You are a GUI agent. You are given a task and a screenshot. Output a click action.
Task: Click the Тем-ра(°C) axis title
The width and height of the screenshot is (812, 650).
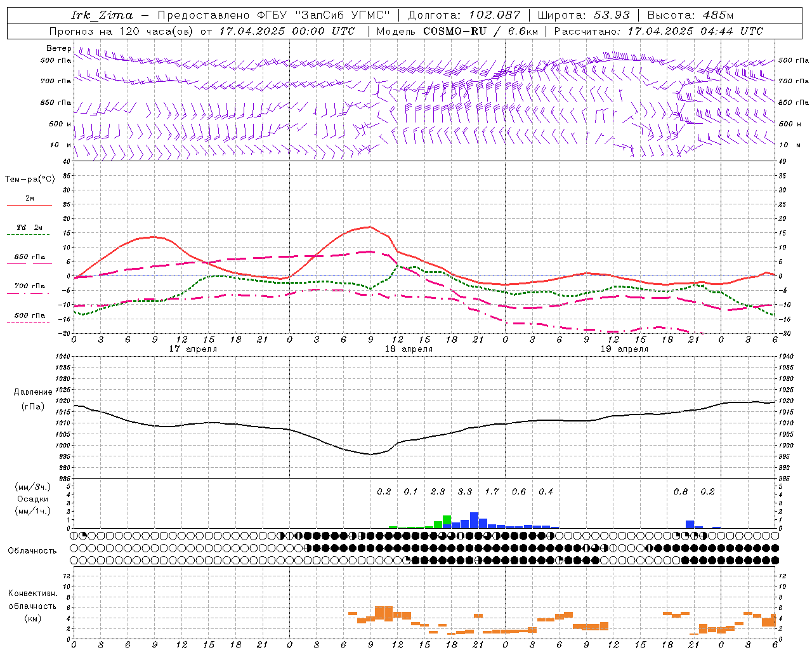coord(30,180)
